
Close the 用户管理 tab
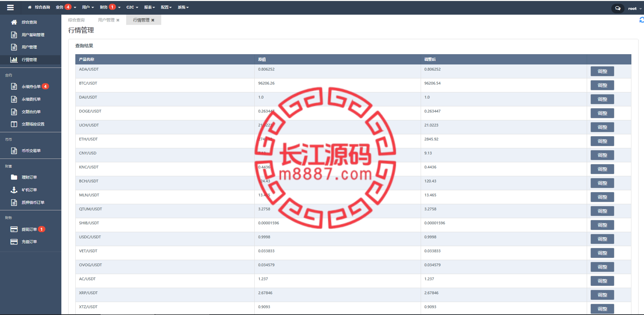[118, 20]
